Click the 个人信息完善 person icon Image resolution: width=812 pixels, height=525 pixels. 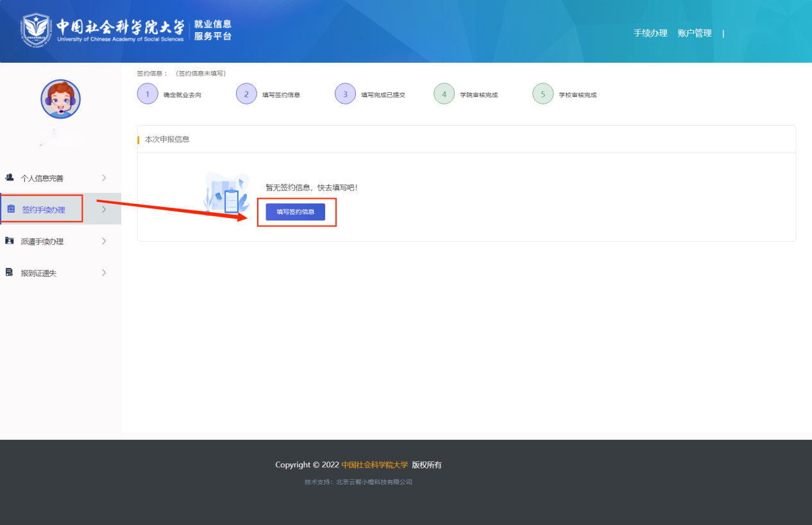pos(10,178)
